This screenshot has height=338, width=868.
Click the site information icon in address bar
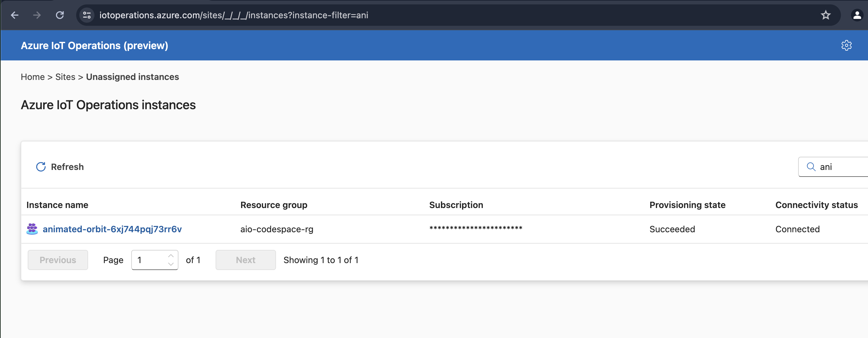[x=87, y=15]
